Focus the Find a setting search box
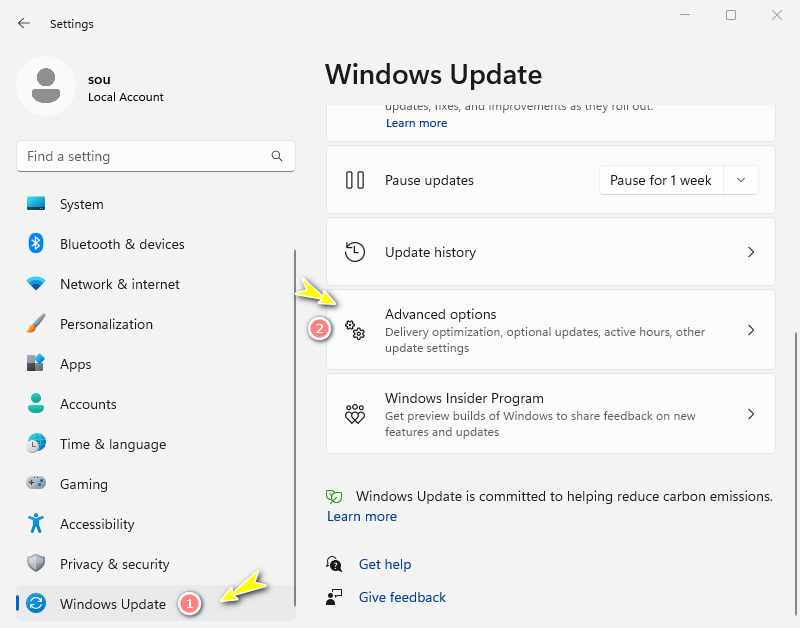Screen dimensions: 800x628 [156, 156]
